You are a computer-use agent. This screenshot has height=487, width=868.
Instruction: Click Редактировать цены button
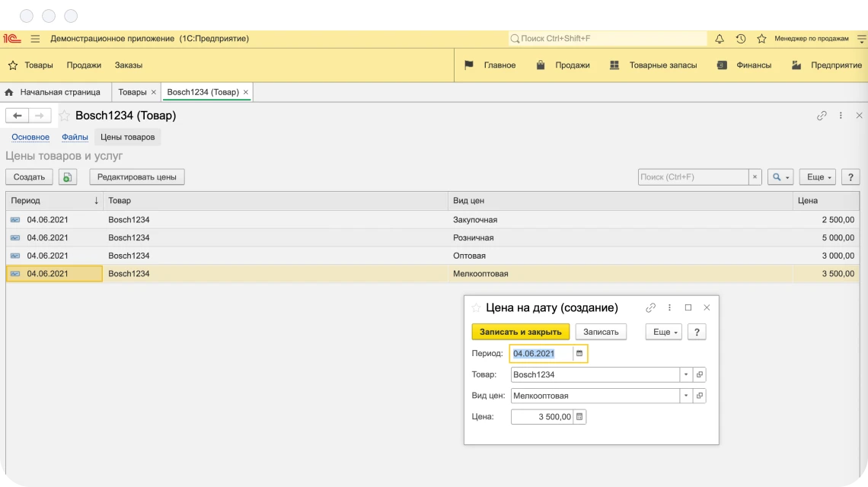137,177
